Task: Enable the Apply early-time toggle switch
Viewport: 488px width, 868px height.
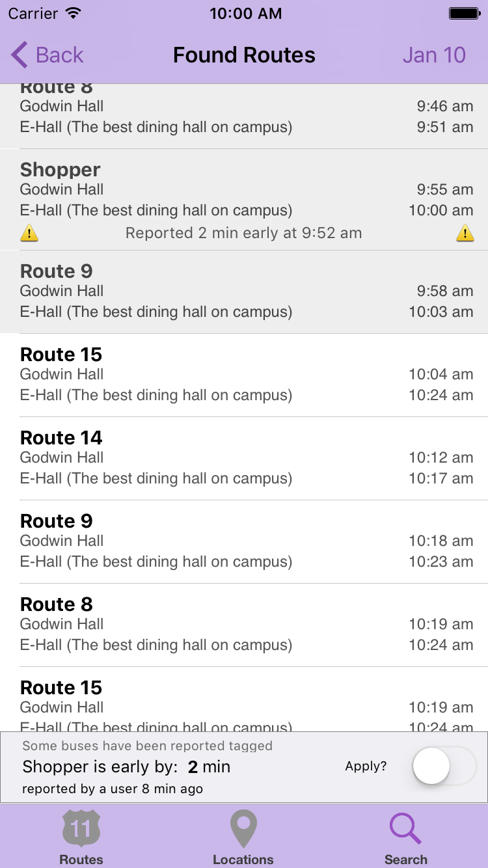Action: click(444, 766)
